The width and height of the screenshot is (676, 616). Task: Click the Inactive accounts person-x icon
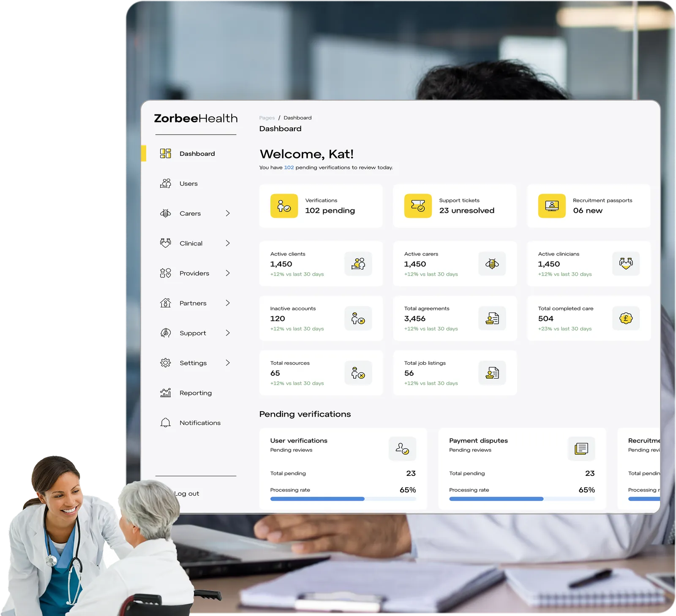(x=358, y=318)
